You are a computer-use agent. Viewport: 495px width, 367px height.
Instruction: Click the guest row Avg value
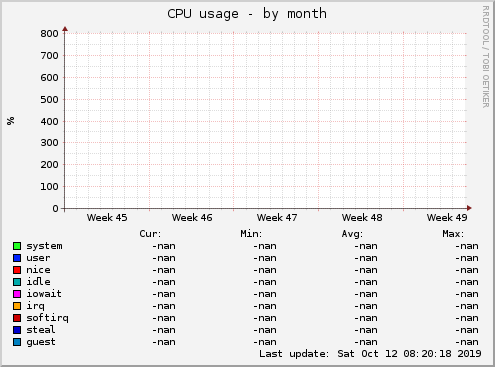coord(366,342)
